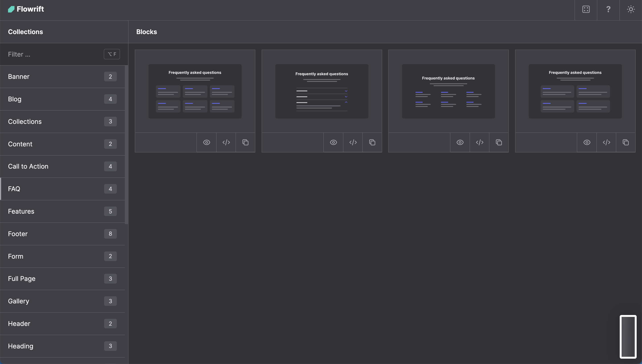Click the dice random block icon
This screenshot has height=364, width=642.
coord(586,10)
